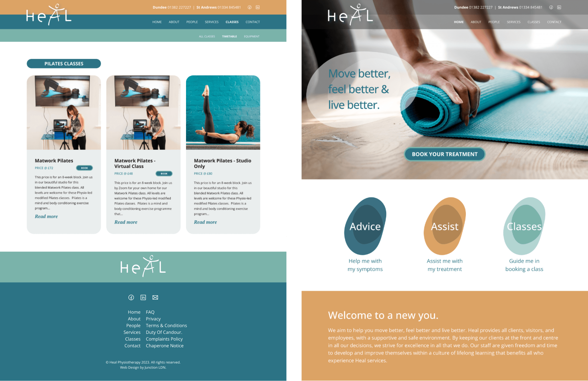Click the Facebook icon in footer
588x381 pixels.
[x=131, y=297]
